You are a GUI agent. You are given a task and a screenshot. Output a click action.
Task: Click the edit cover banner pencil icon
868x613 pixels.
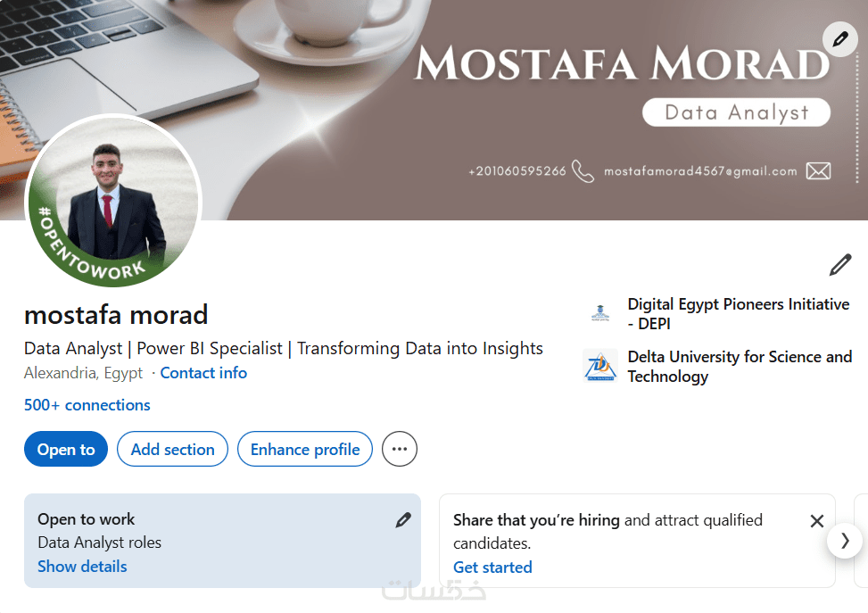pos(839,39)
